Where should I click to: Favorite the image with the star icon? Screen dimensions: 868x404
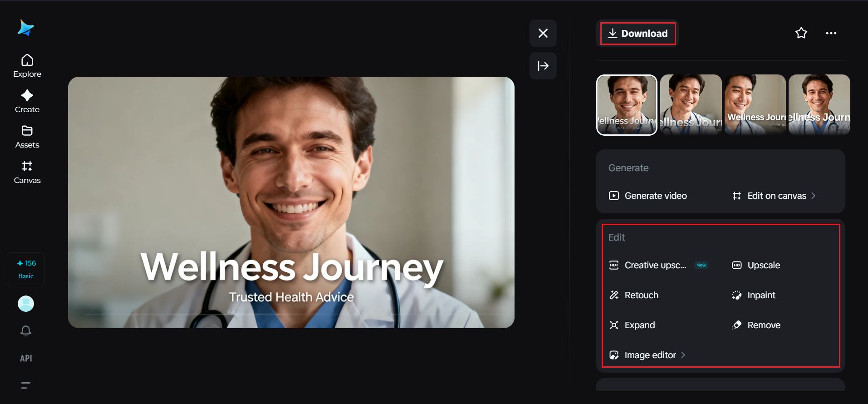(x=801, y=33)
